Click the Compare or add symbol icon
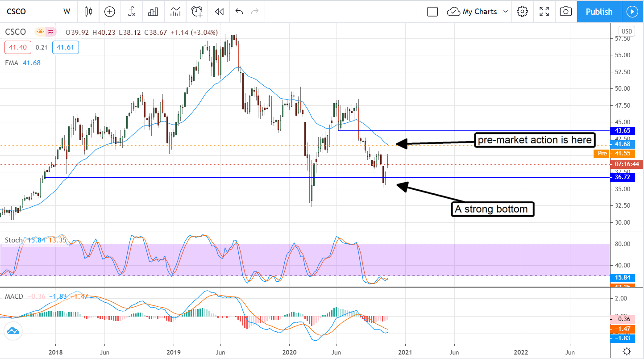 click(109, 12)
